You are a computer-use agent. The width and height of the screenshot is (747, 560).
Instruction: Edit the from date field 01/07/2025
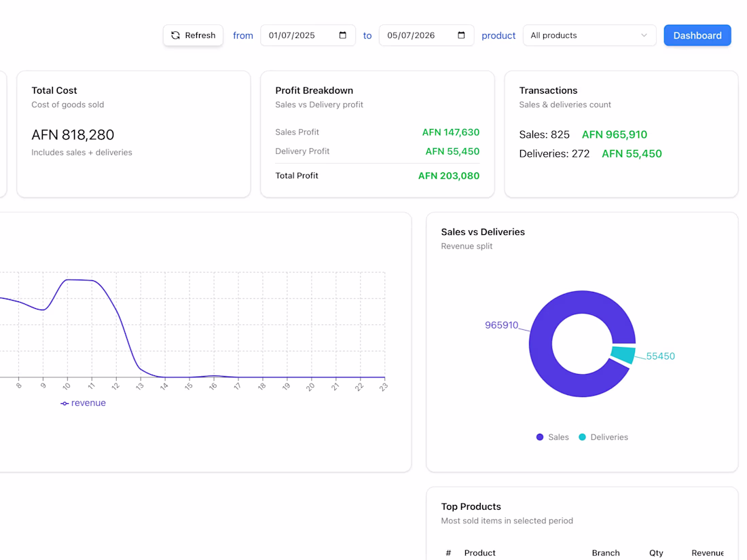pyautogui.click(x=308, y=35)
